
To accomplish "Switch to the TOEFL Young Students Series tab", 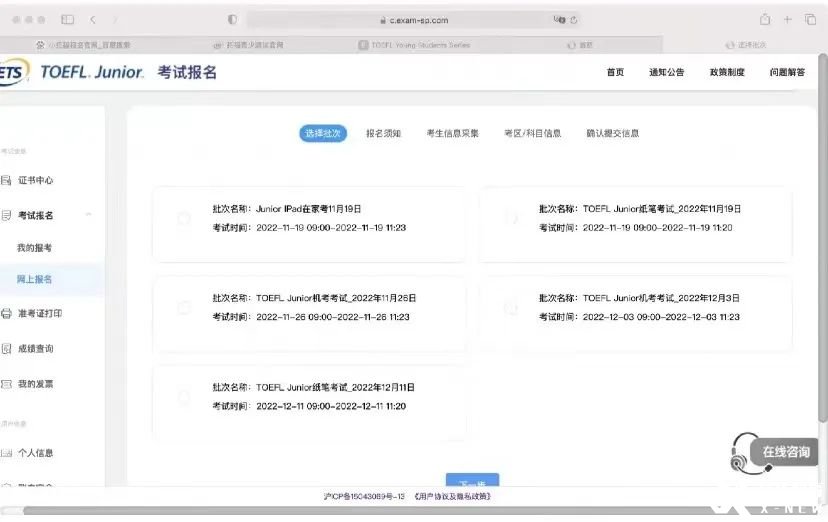I will click(x=415, y=45).
